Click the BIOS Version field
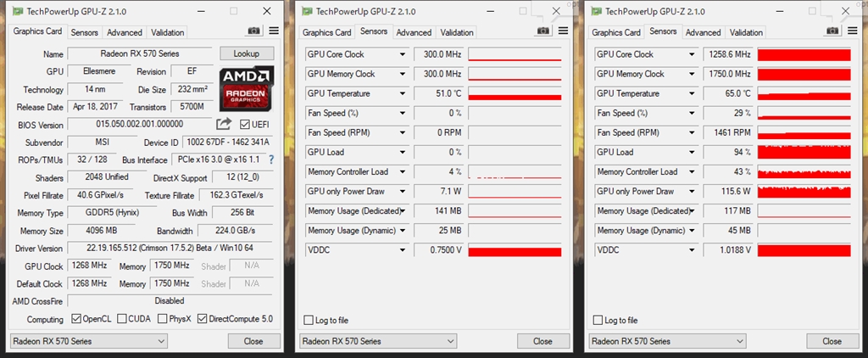The width and height of the screenshot is (868, 358). [140, 124]
